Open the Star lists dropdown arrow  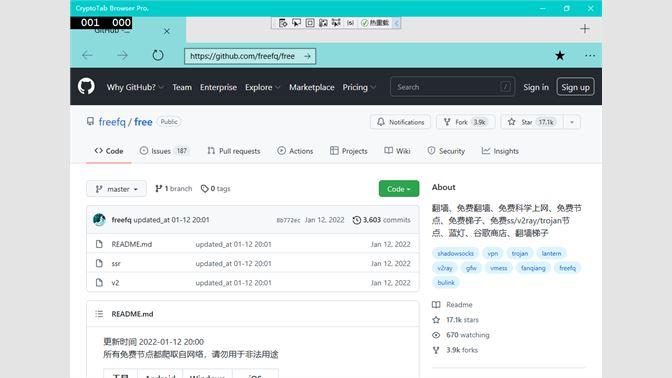coord(572,122)
